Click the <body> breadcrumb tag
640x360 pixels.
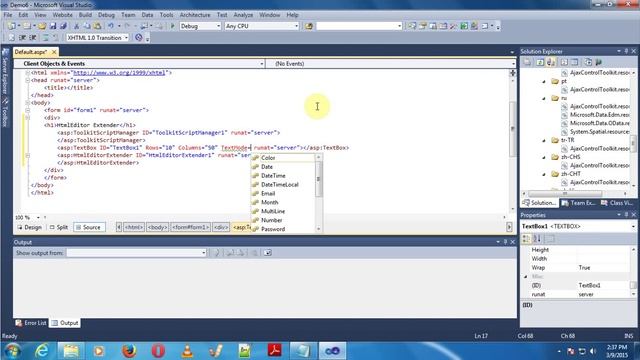(158, 227)
